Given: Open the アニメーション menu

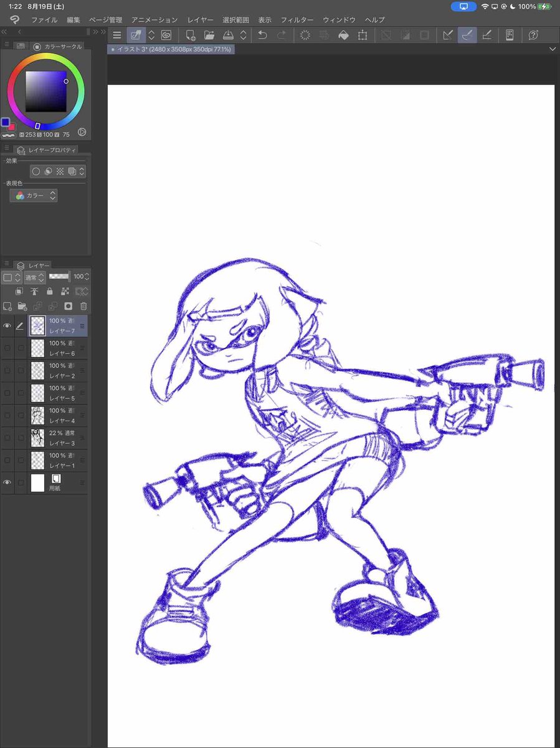Looking at the screenshot, I should coord(154,20).
